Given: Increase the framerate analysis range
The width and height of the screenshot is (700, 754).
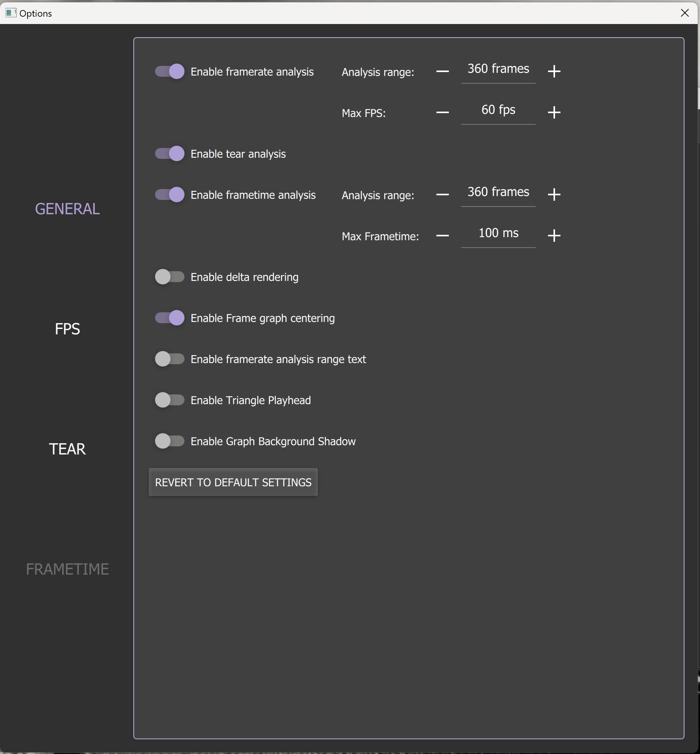Looking at the screenshot, I should point(554,71).
